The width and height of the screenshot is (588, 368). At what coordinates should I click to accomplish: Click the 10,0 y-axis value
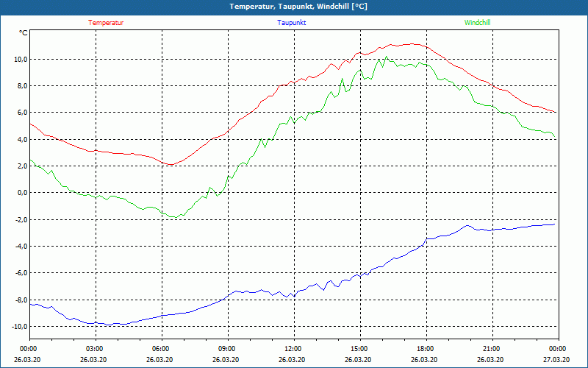tap(21, 60)
